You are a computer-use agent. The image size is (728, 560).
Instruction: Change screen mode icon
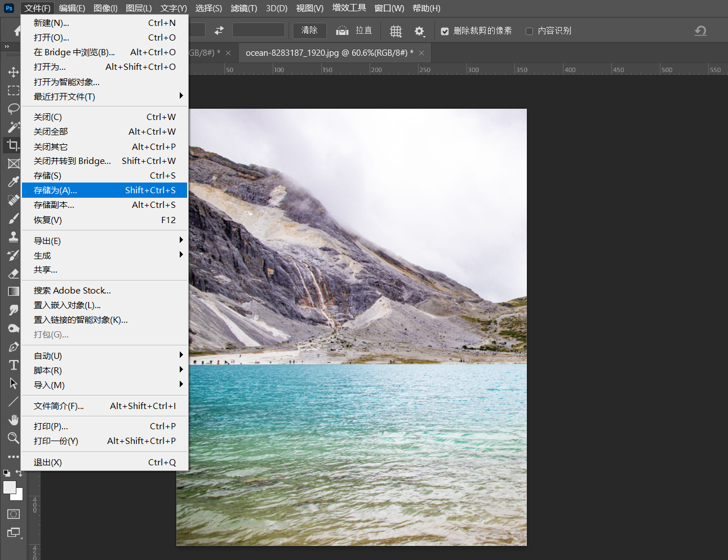pyautogui.click(x=14, y=532)
